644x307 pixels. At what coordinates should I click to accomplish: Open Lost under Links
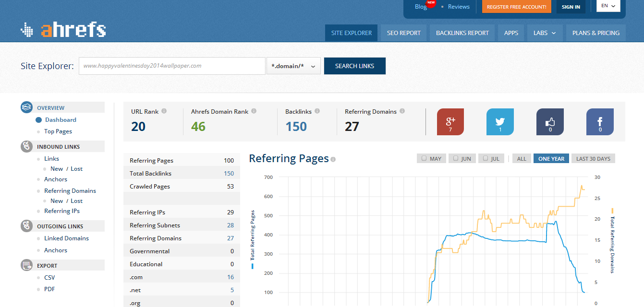(77, 169)
